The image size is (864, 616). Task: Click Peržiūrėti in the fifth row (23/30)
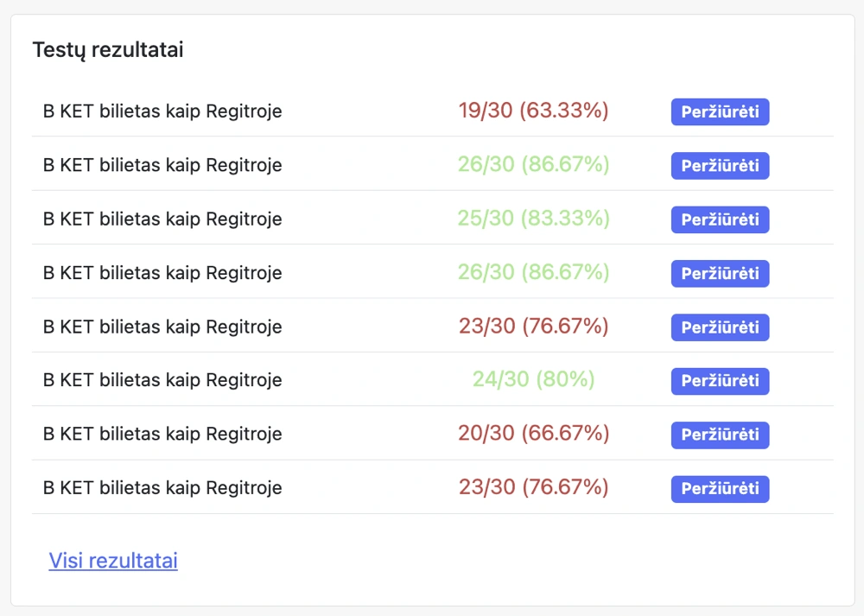pos(720,327)
